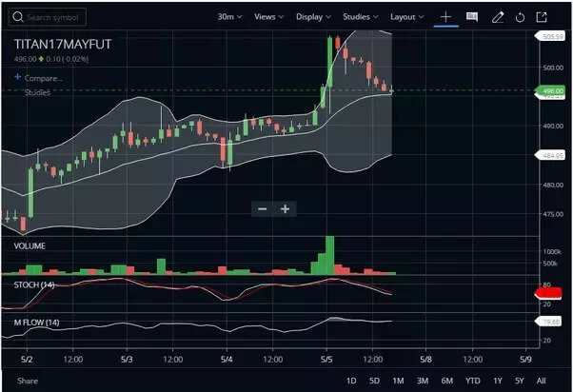Click the 5/2 date label on time axis
Image resolution: width=573 pixels, height=392 pixels.
click(27, 360)
